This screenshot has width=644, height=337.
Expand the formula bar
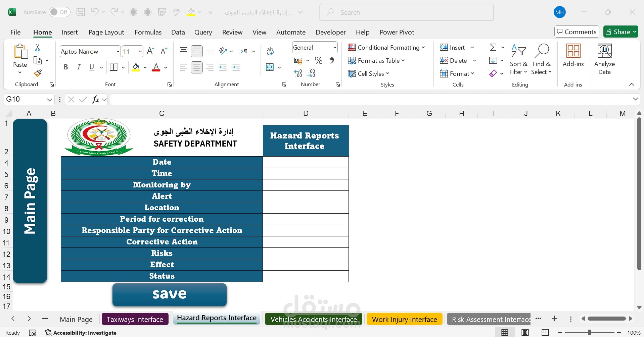point(635,99)
